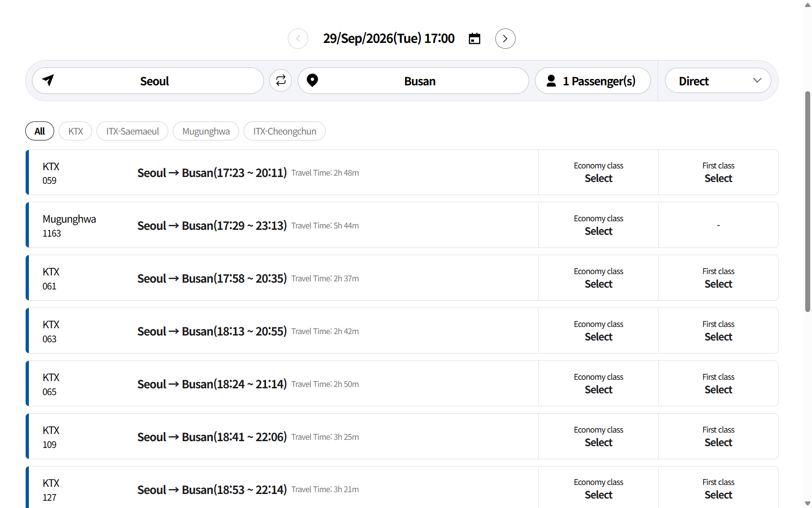Click the destination pin icon beside Busan
The image size is (812, 508).
pyautogui.click(x=312, y=80)
